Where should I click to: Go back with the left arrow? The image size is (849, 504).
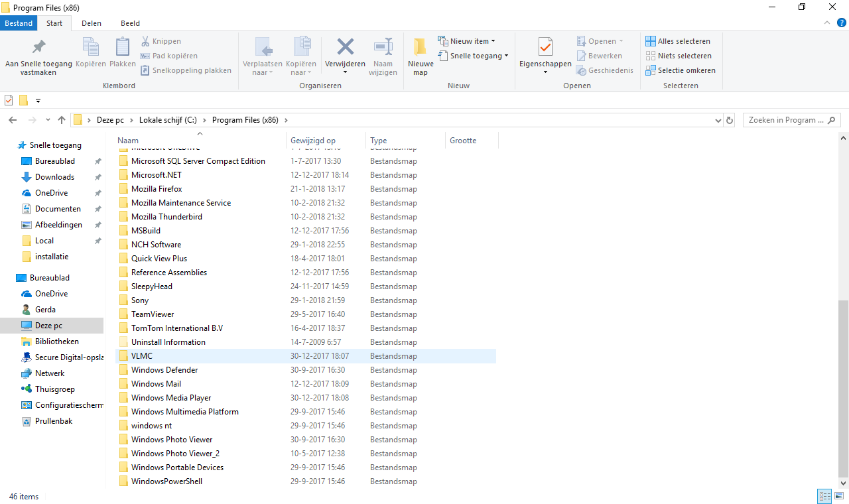coord(13,120)
